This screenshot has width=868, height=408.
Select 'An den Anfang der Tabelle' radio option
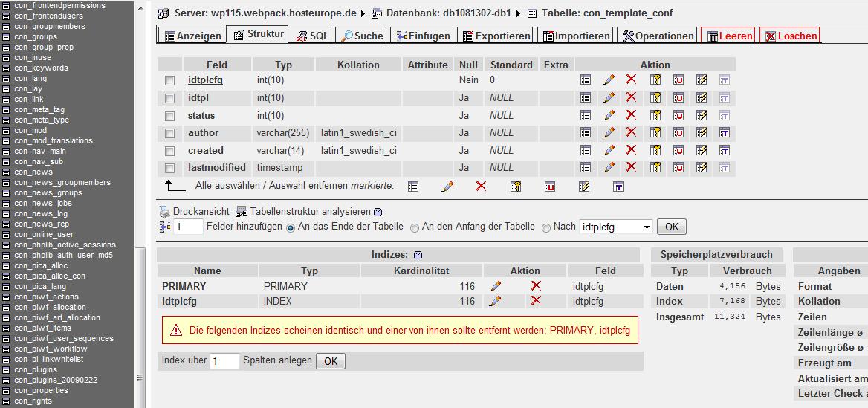pyautogui.click(x=415, y=227)
